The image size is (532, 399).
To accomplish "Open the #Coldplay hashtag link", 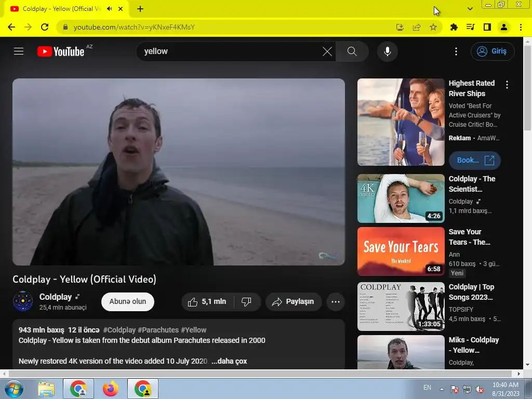I will click(x=119, y=330).
